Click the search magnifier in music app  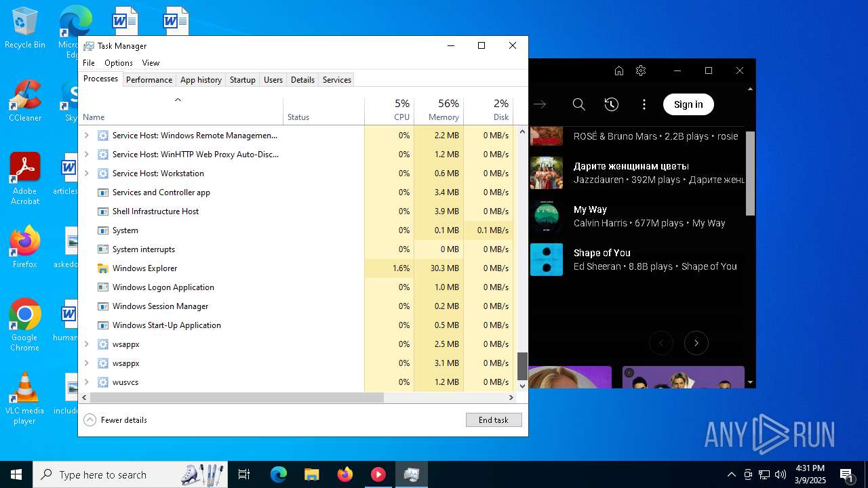(x=578, y=104)
